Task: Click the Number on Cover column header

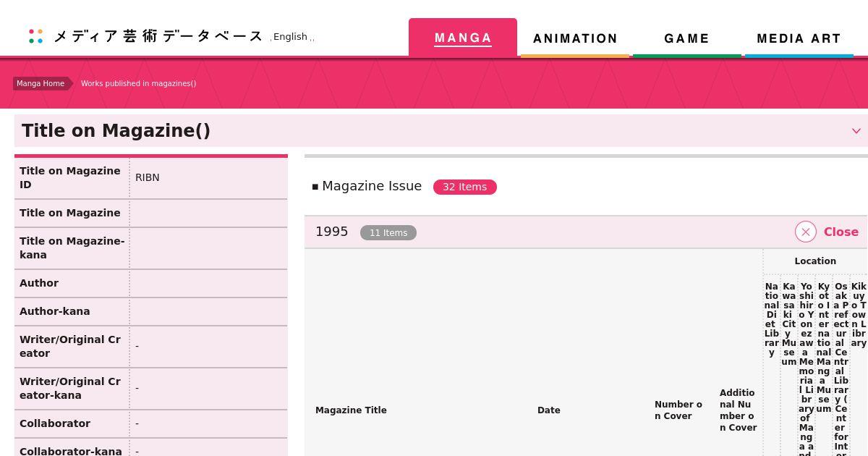Action: coord(678,410)
